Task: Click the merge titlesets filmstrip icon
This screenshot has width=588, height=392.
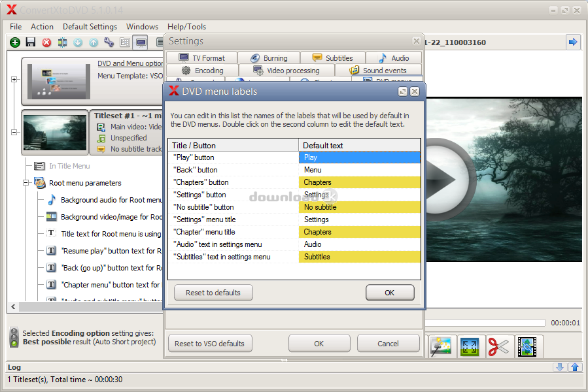Action: coord(62,42)
